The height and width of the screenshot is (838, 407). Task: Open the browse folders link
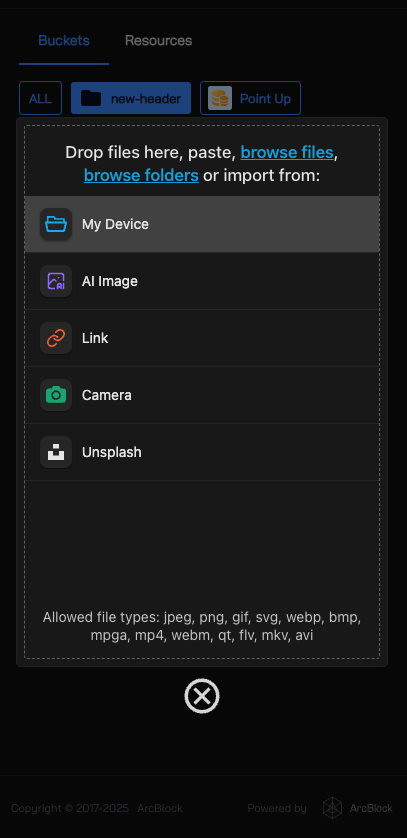click(x=142, y=175)
